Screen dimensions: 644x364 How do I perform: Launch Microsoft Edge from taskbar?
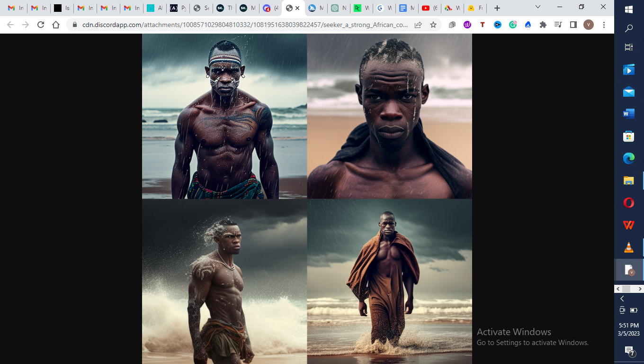[x=629, y=159]
